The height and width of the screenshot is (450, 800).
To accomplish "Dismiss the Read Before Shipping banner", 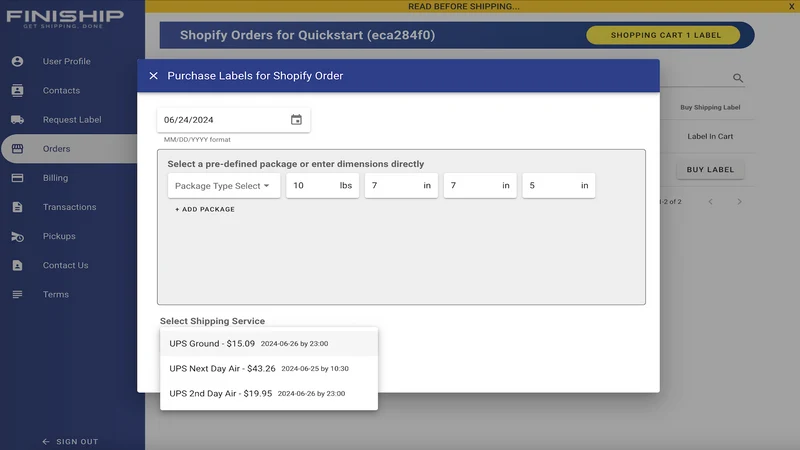I will pyautogui.click(x=791, y=6).
